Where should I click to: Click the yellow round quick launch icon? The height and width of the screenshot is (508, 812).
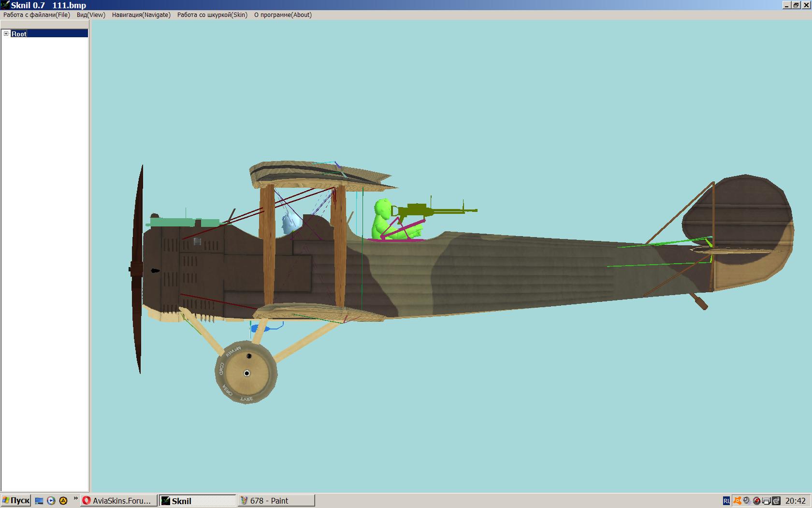tap(63, 501)
